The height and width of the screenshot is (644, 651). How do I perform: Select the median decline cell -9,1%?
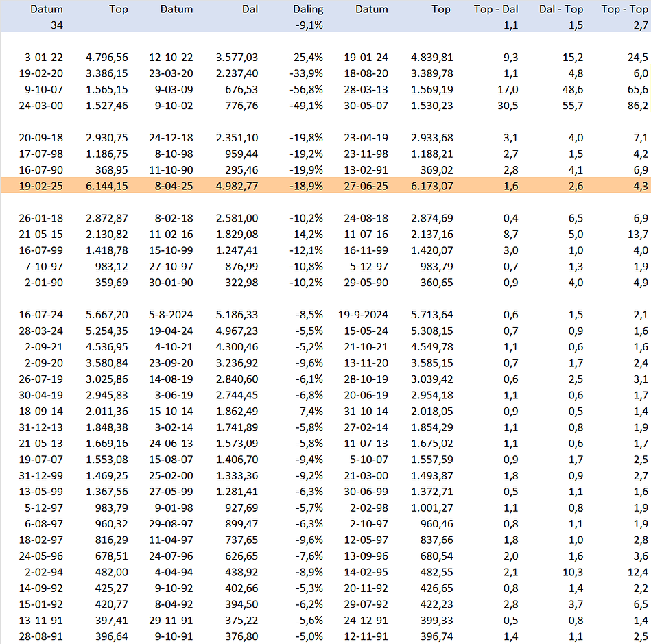coord(309,25)
